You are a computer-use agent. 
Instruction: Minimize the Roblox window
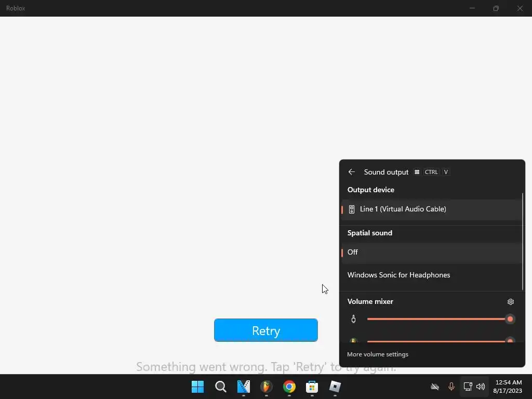click(472, 8)
